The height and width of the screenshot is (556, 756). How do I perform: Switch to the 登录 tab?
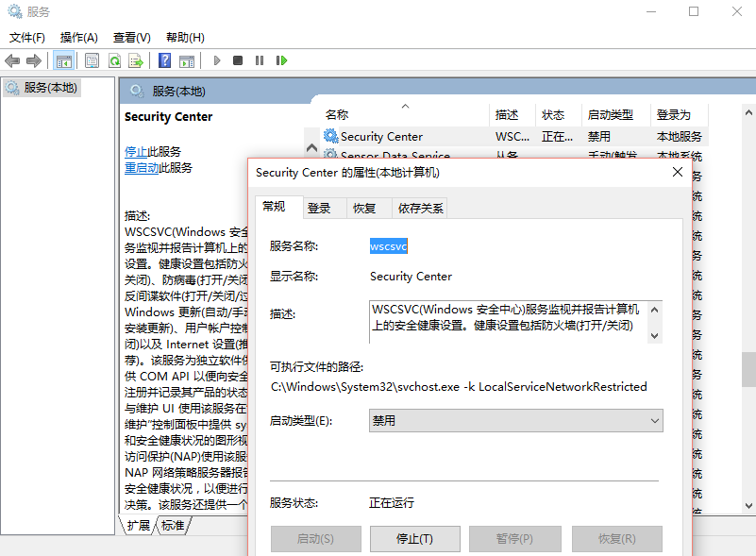click(x=319, y=209)
